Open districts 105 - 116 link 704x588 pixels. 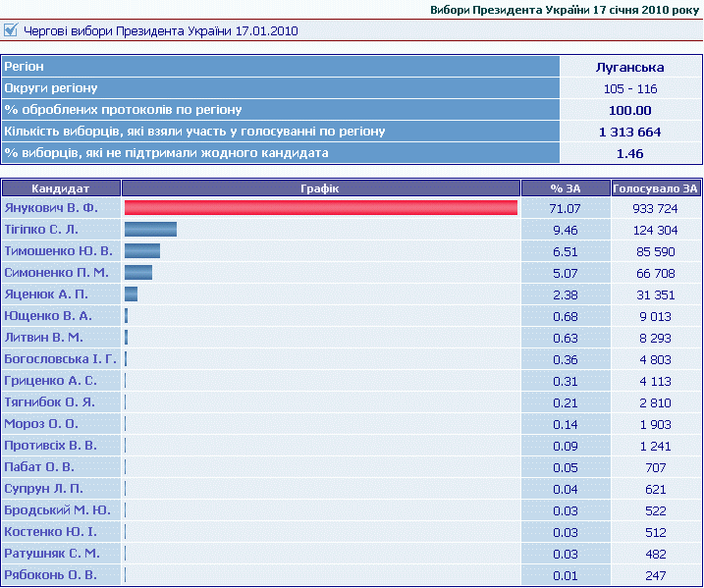[629, 89]
